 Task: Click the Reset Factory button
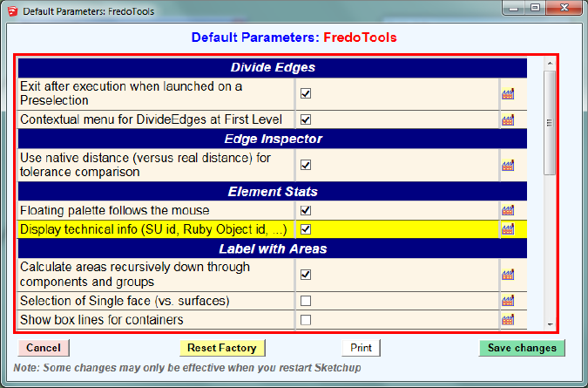(x=222, y=348)
